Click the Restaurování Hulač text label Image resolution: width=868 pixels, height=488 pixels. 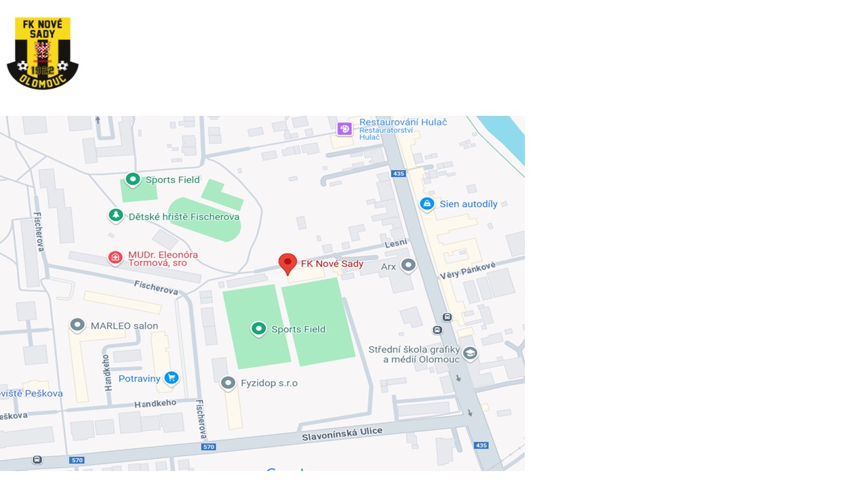point(403,122)
